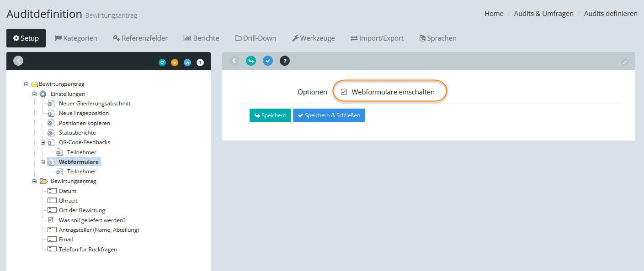Select Statusberichte in the settings tree

77,133
